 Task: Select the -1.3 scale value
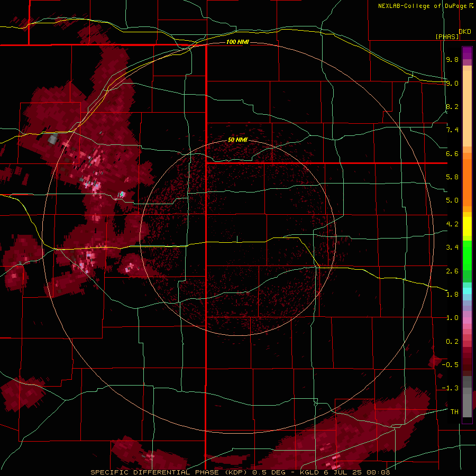(x=450, y=388)
